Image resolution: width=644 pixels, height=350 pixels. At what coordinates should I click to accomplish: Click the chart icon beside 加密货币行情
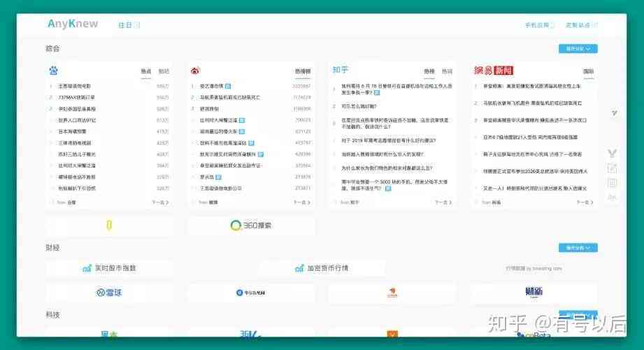[x=299, y=269]
